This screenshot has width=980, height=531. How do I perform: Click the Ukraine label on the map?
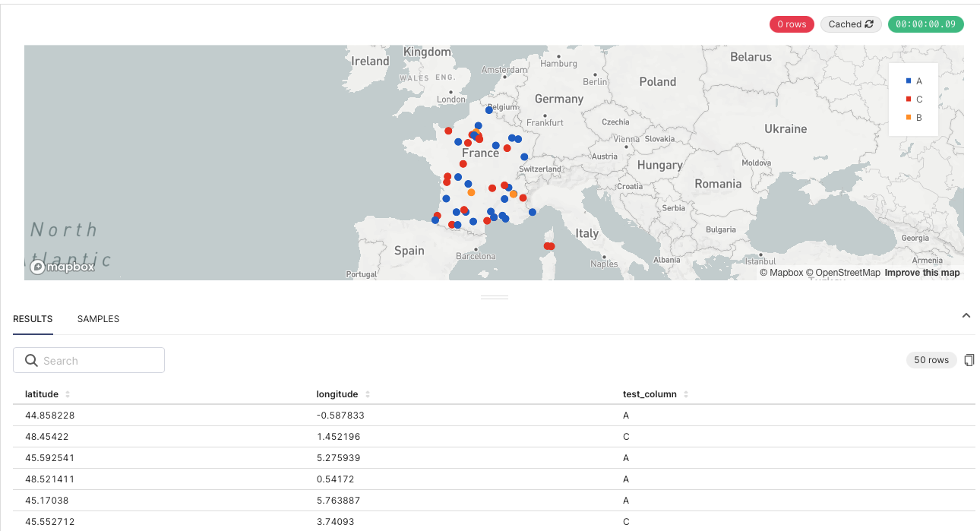click(x=786, y=128)
